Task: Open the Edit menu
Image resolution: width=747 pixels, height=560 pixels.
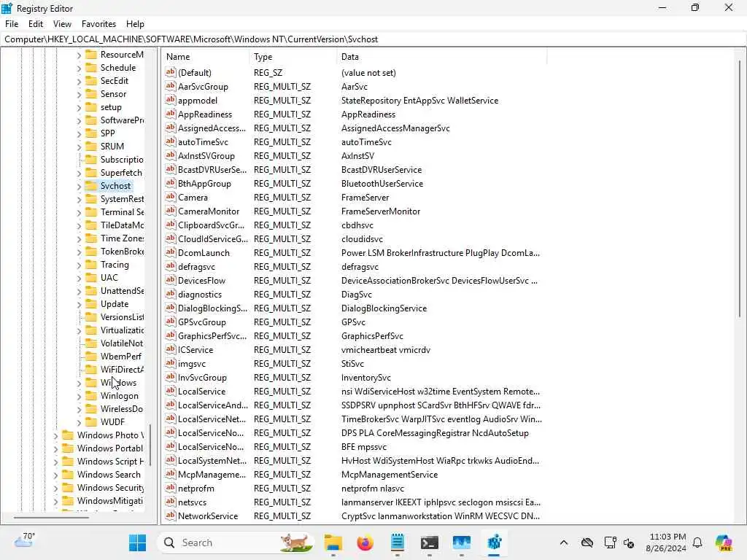Action: coord(36,24)
